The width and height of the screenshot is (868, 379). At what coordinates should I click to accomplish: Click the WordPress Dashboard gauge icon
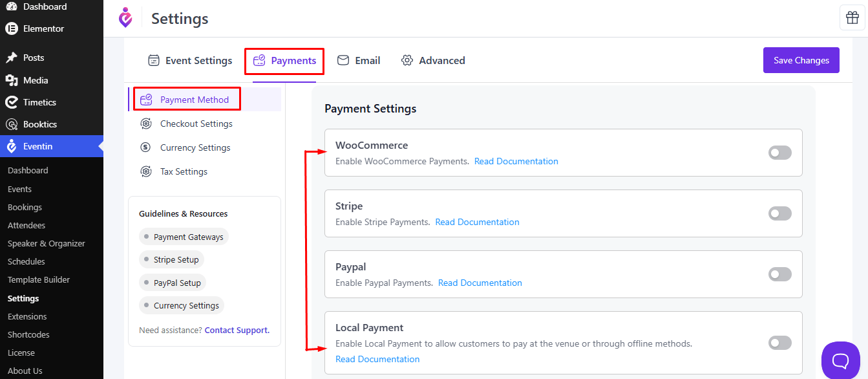(x=11, y=6)
